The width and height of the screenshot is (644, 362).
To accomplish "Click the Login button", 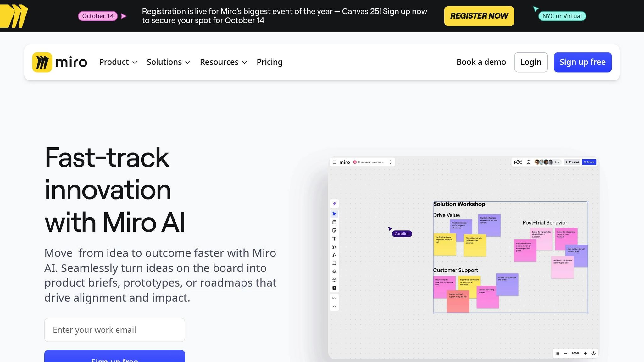I will point(531,62).
